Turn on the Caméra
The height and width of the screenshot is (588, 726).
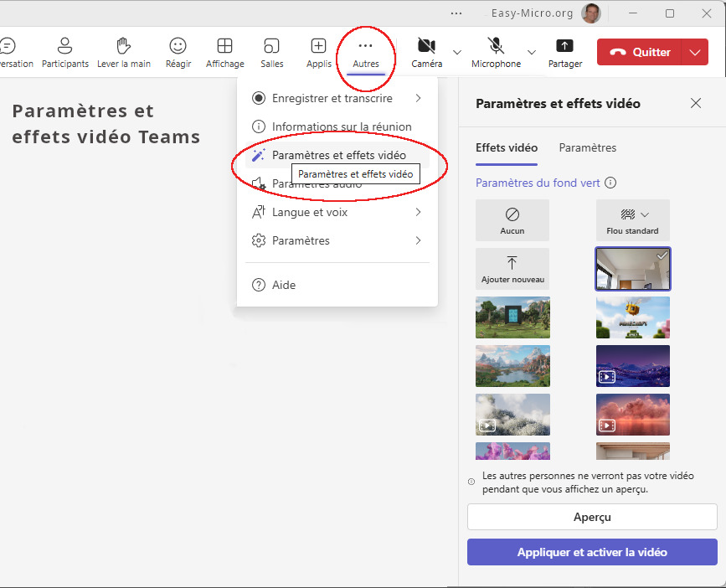point(426,52)
